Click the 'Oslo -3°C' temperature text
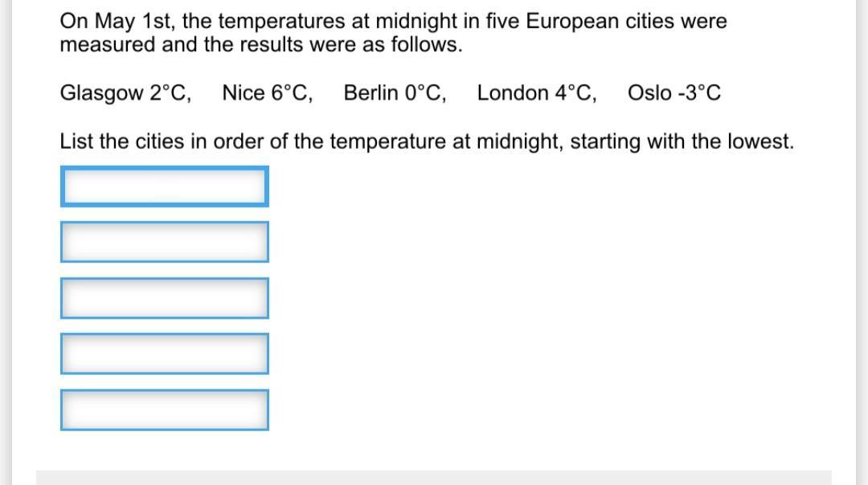 point(674,93)
